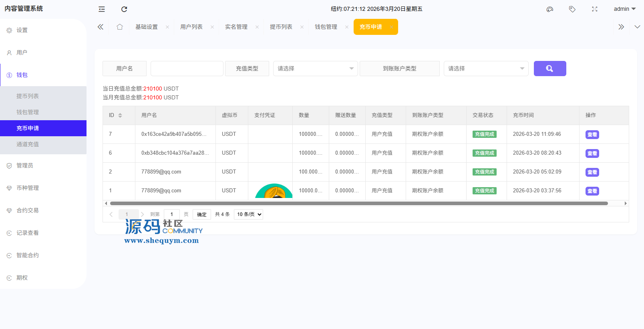This screenshot has height=329, width=644.
Task: Sort table by ID column arrows
Action: point(120,115)
